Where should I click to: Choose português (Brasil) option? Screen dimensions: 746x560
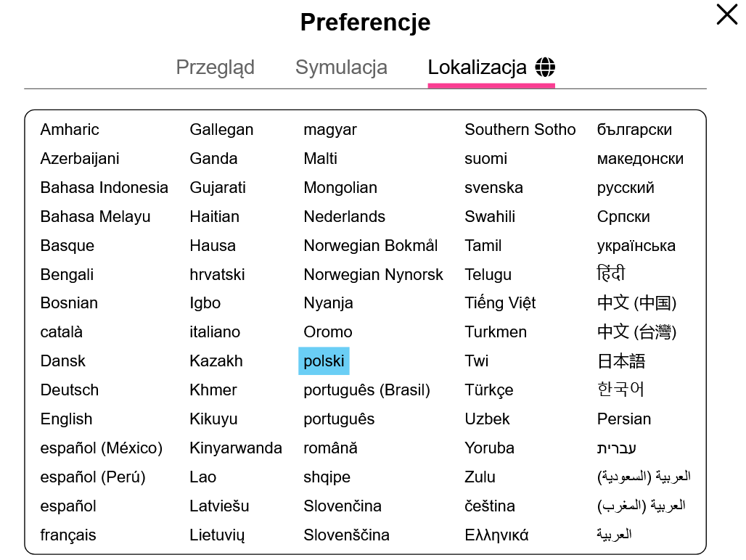[366, 390]
